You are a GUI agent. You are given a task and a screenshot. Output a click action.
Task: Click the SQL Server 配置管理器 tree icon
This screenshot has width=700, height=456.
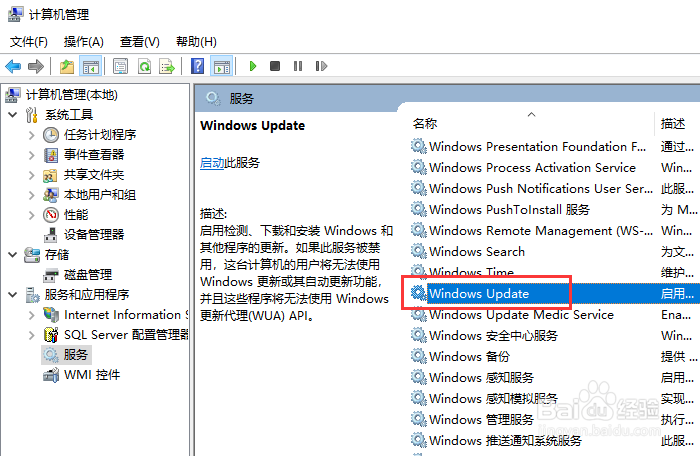click(51, 335)
